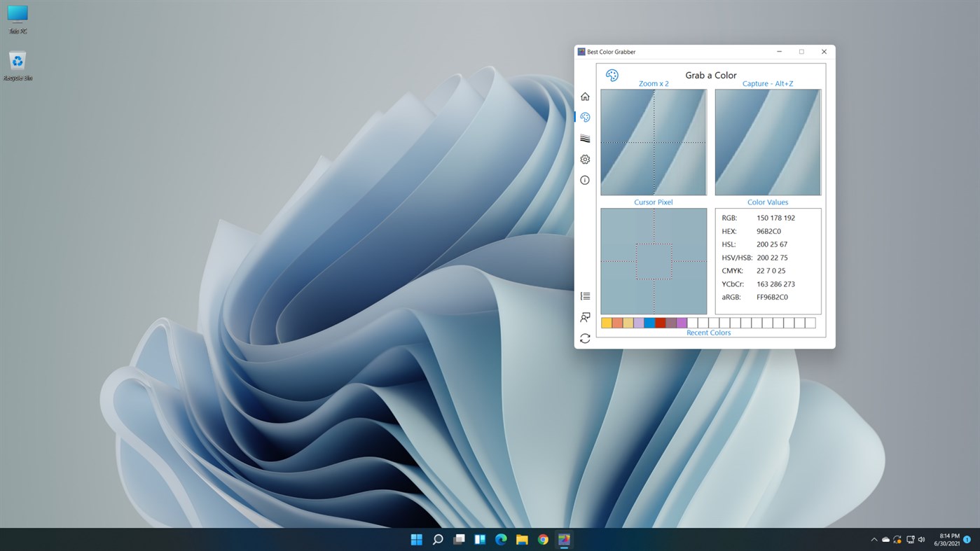Screen dimensions: 980x551
Task: Open Best Color Grabber settings
Action: click(x=585, y=159)
